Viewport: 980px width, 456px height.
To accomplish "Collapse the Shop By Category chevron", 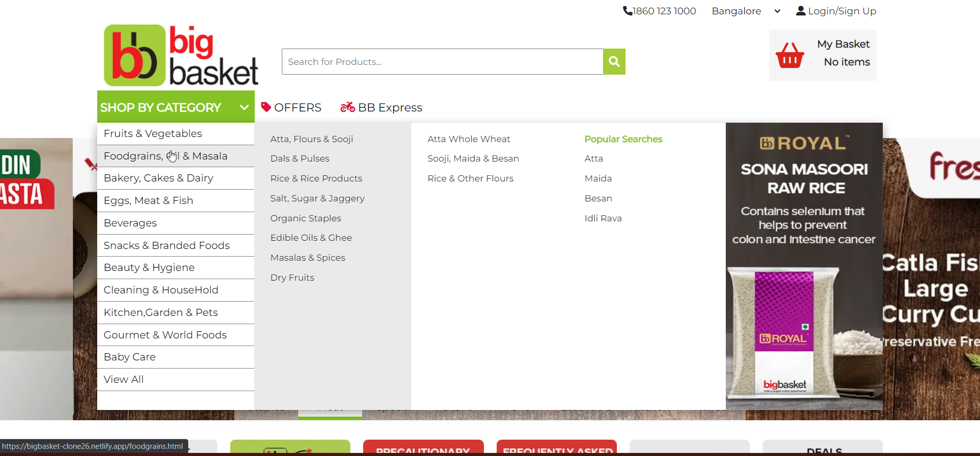I will [x=244, y=107].
